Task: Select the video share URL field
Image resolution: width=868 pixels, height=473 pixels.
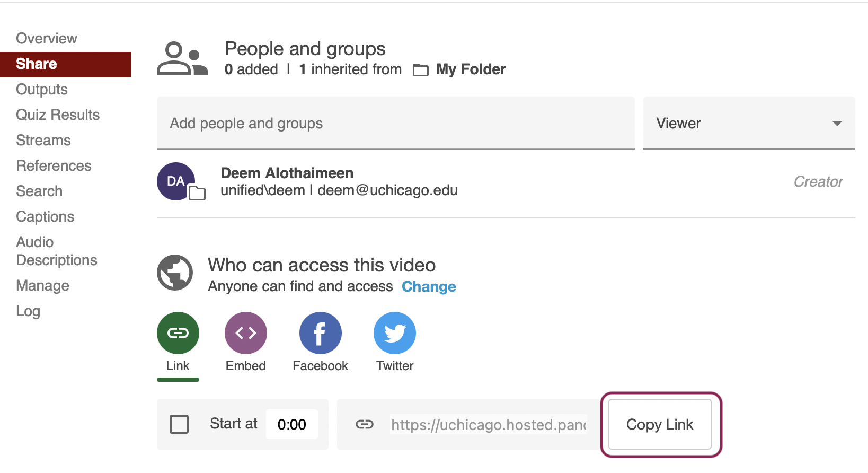Action: [x=489, y=424]
